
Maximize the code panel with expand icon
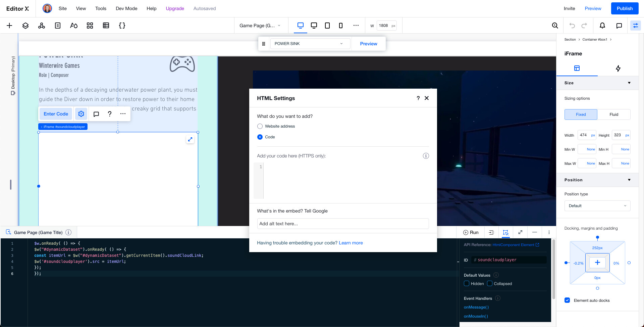(x=520, y=232)
